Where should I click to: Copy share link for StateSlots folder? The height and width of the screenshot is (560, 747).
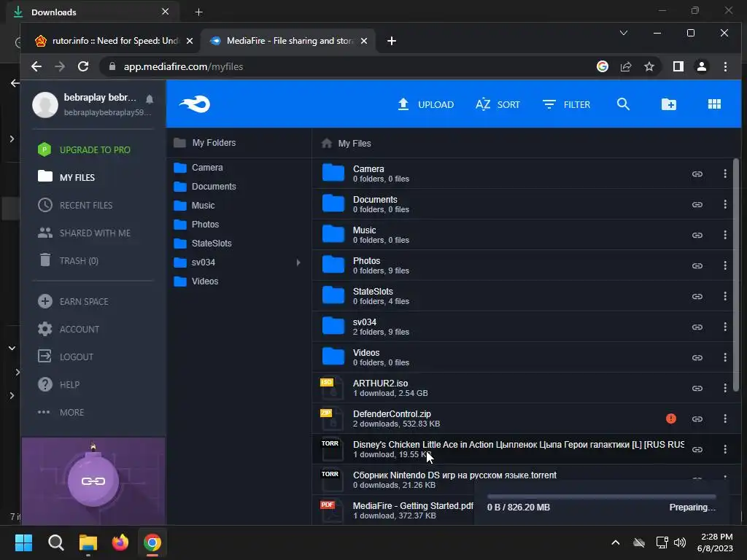697,296
